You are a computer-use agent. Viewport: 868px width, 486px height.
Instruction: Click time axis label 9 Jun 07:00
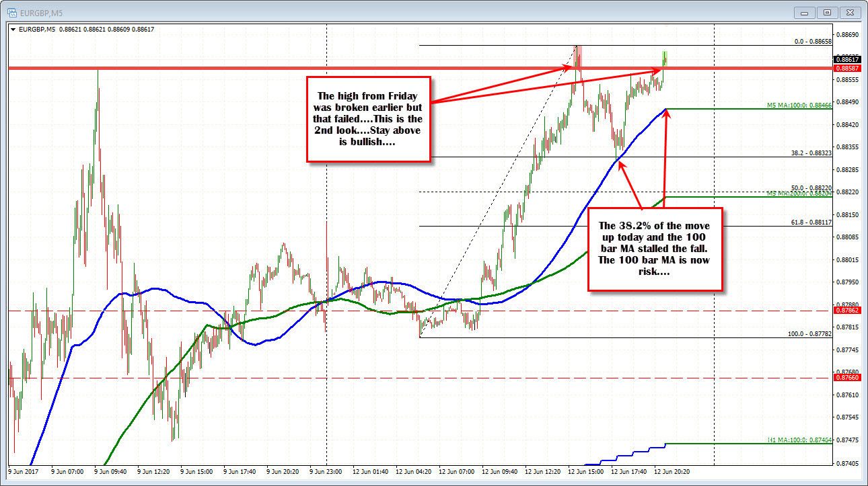click(68, 471)
